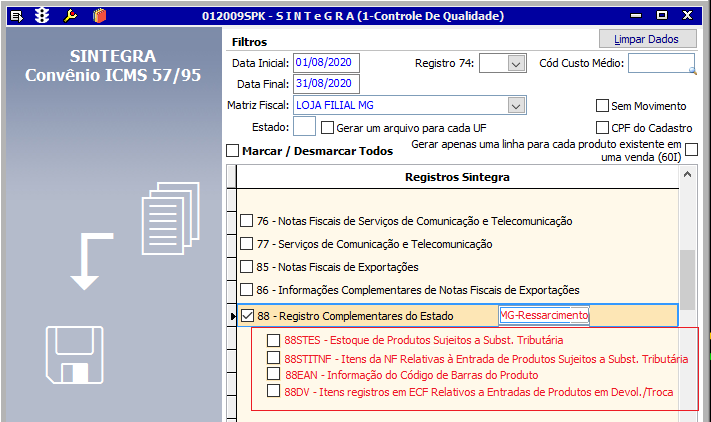Click the Registros Sintegra column header

[x=458, y=177]
